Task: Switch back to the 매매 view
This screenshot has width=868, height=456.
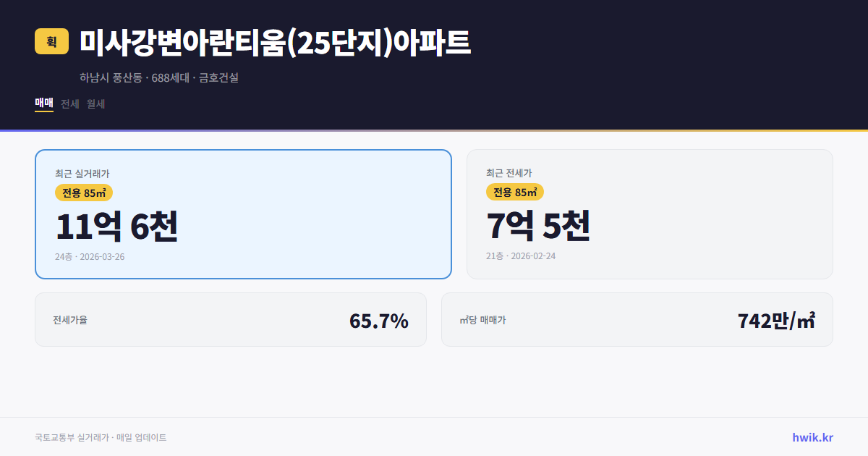Action: point(43,104)
